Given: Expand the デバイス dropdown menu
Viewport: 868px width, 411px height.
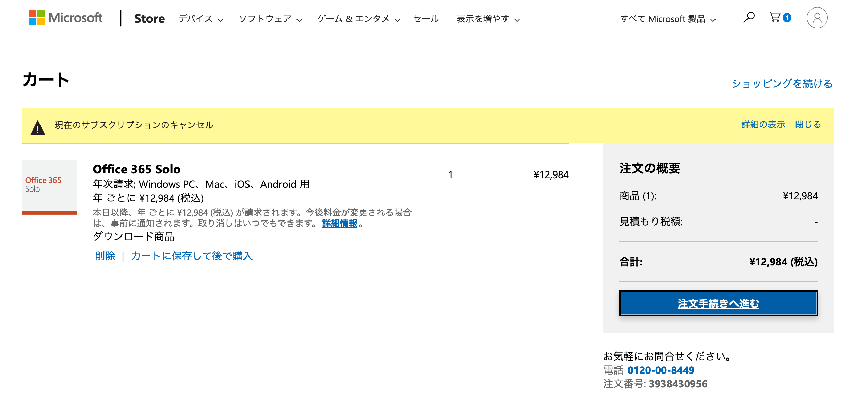Looking at the screenshot, I should coord(201,19).
